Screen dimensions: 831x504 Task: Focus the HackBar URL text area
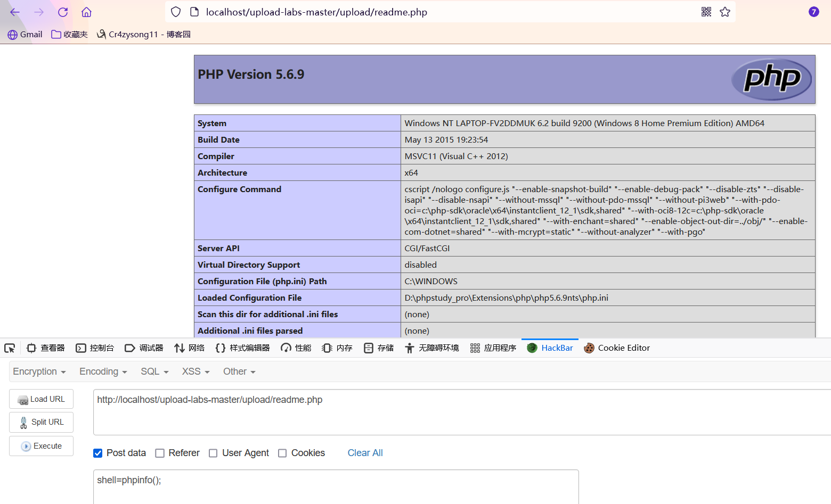[x=462, y=412]
